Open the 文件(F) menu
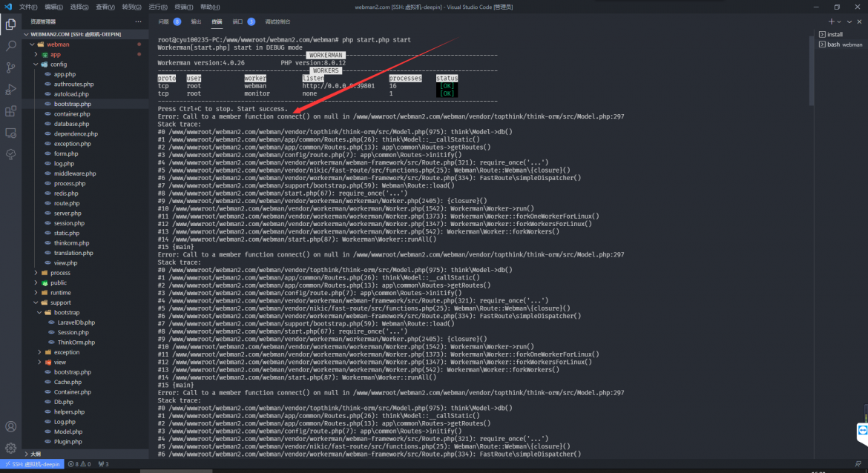The width and height of the screenshot is (868, 473). tap(28, 7)
